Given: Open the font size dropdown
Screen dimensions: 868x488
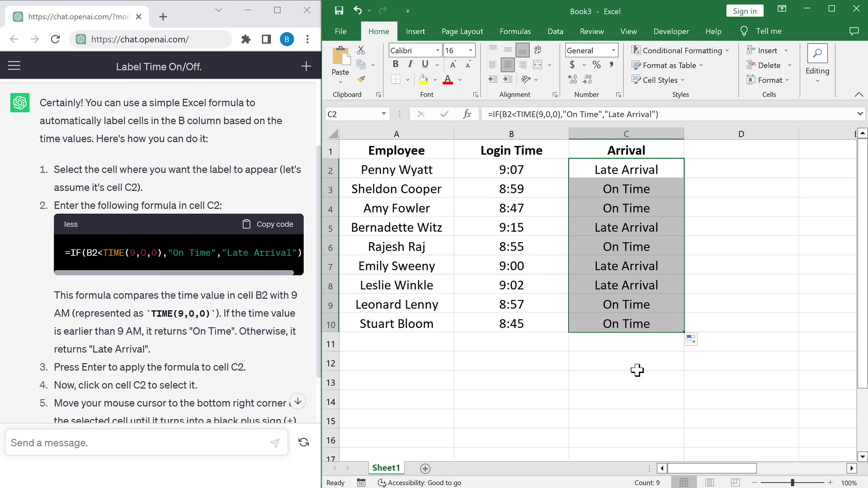Looking at the screenshot, I should 471,51.
